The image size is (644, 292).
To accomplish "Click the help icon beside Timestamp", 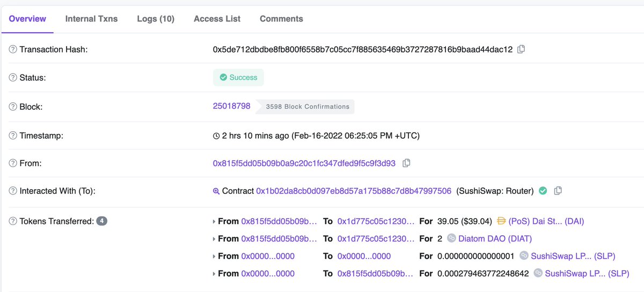I will point(13,136).
